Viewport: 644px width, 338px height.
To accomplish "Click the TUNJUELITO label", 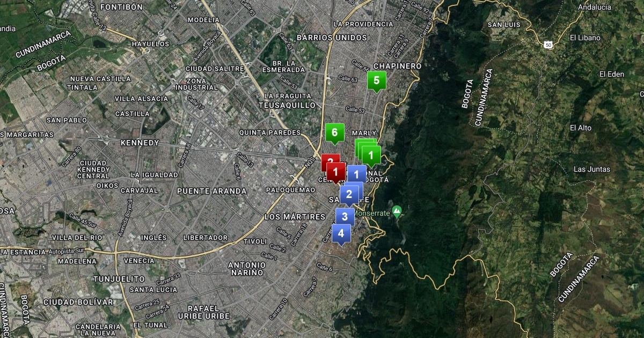I will click(119, 279).
